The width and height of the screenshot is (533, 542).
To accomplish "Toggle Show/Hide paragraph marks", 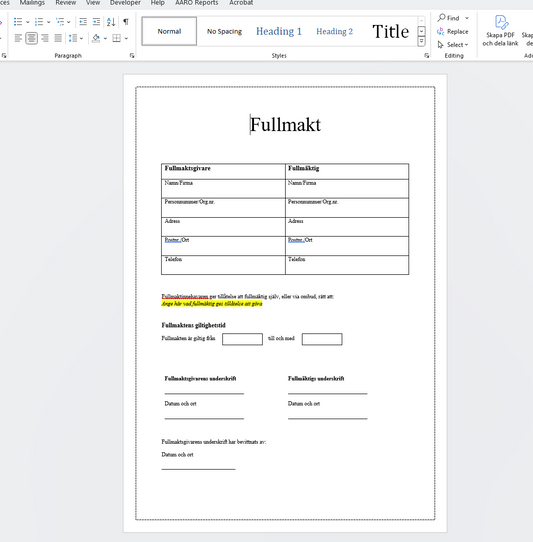I will (x=126, y=22).
